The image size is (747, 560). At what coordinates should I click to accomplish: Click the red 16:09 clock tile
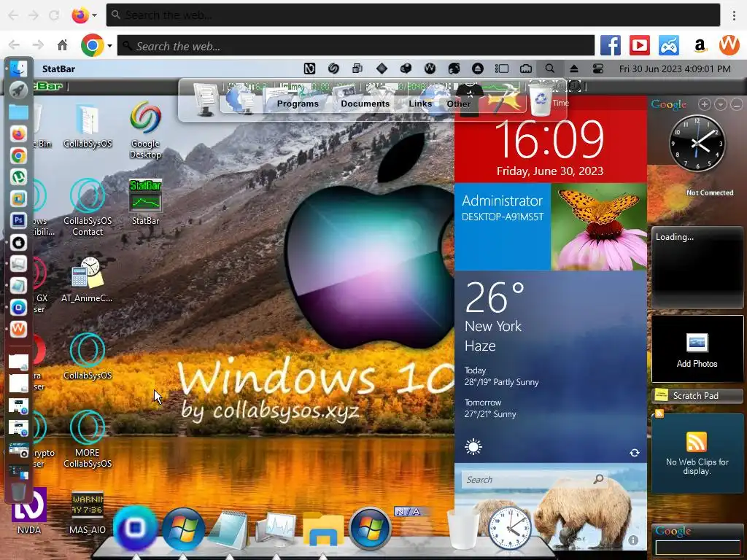[x=550, y=145]
